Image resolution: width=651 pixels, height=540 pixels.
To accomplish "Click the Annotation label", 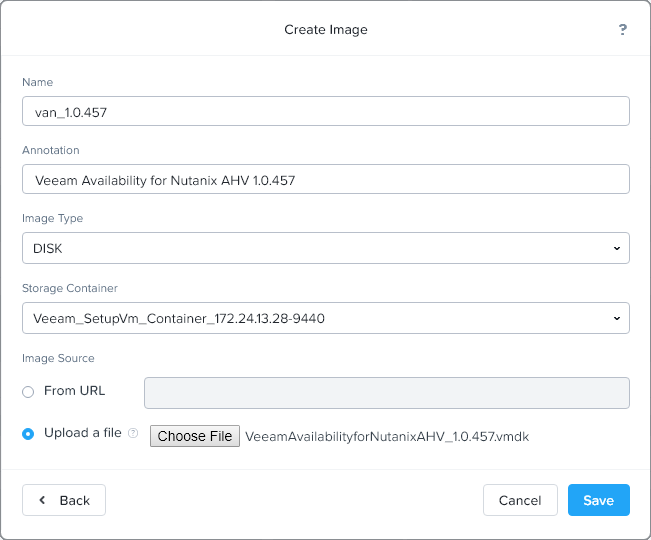I will click(x=51, y=150).
